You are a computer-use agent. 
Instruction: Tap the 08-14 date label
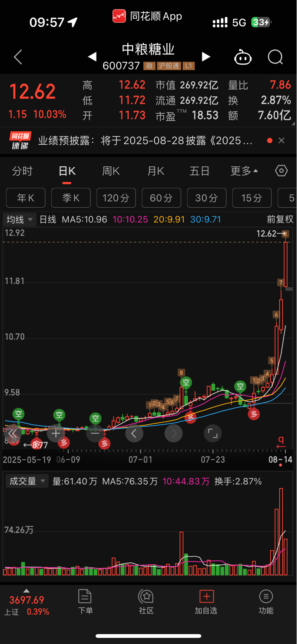pos(280,460)
